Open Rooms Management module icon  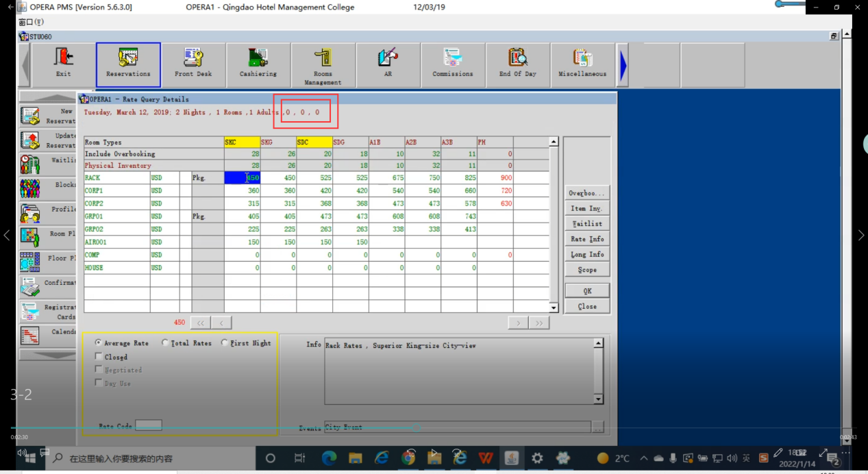tap(323, 63)
